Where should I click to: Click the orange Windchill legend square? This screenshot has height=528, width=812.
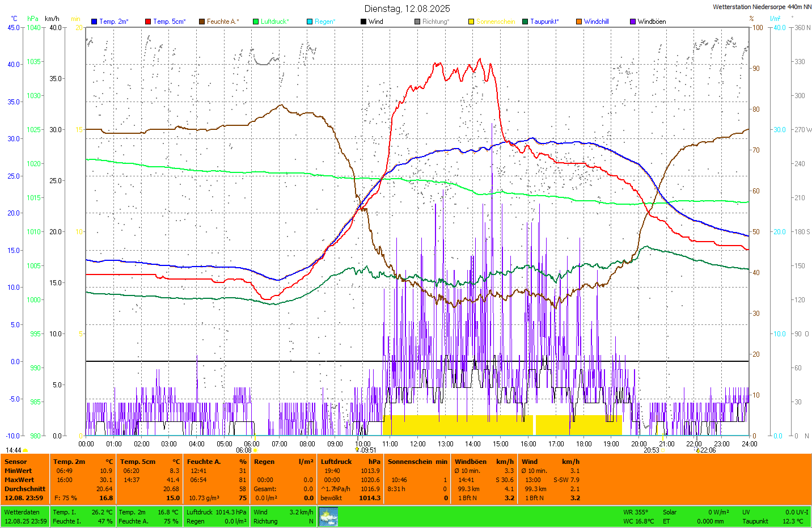579,22
